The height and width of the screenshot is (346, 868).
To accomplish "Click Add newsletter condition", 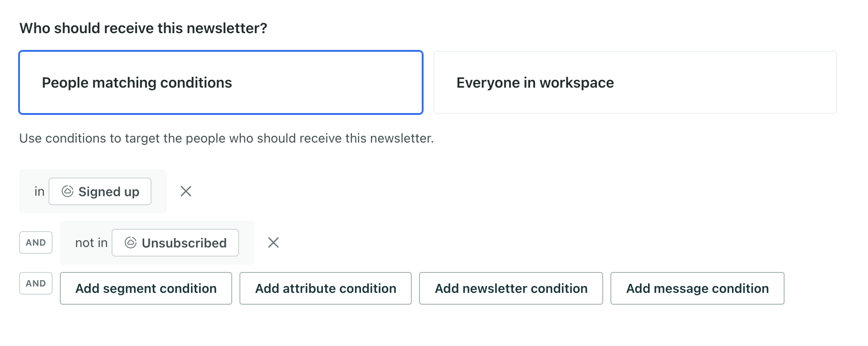I will [511, 288].
